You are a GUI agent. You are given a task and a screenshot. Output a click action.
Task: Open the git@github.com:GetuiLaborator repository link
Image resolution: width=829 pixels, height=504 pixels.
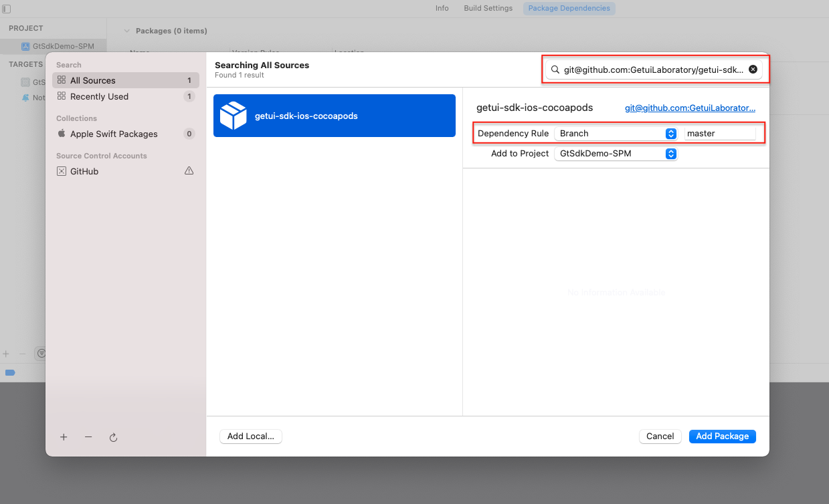click(690, 108)
